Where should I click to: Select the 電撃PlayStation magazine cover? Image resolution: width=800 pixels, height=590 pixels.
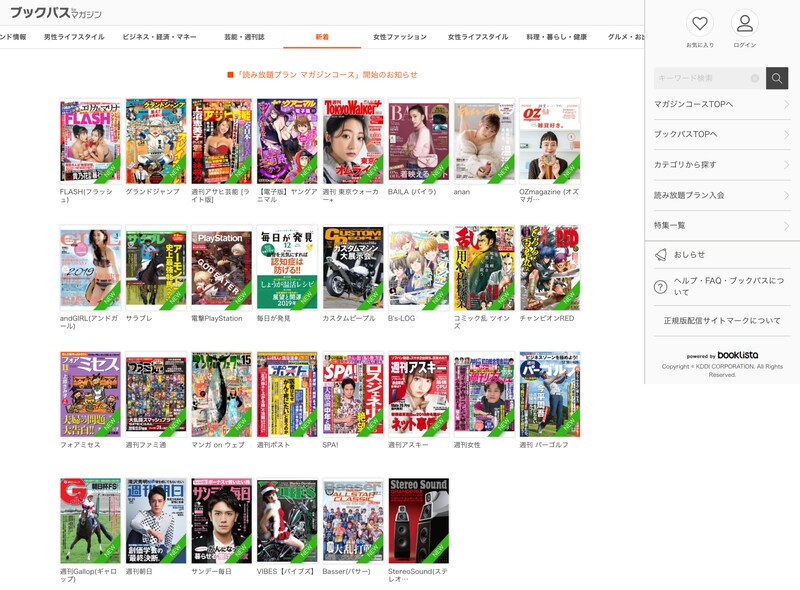click(x=221, y=268)
